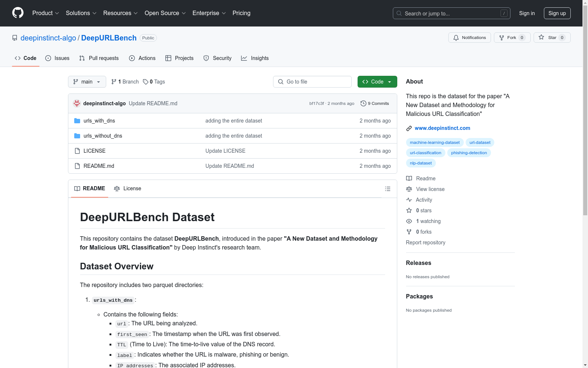The height and width of the screenshot is (368, 588).
Task: Open the DeepURLBench repository link
Action: pyautogui.click(x=109, y=38)
